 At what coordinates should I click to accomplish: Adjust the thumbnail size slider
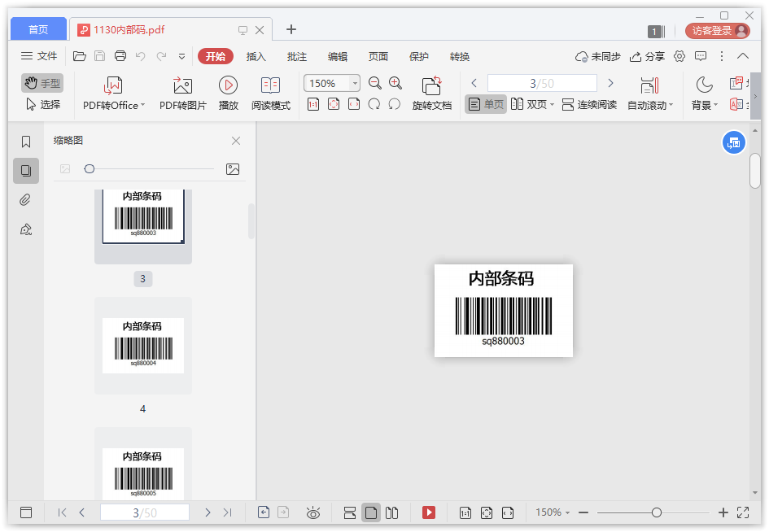pos(90,169)
